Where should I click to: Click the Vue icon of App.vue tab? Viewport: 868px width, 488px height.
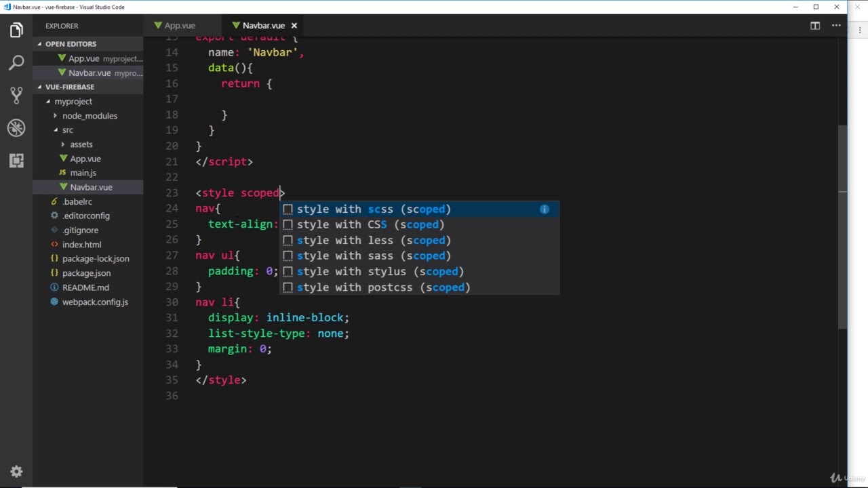tap(158, 26)
